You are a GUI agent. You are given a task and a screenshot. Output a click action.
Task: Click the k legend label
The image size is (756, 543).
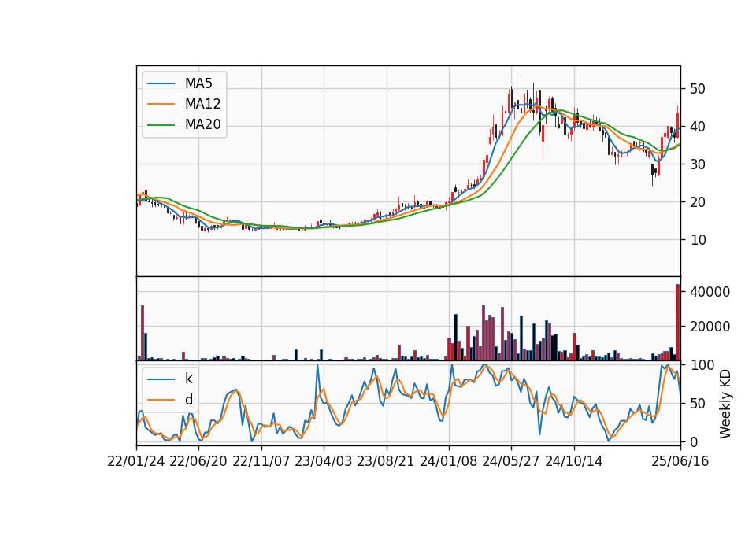tap(188, 379)
